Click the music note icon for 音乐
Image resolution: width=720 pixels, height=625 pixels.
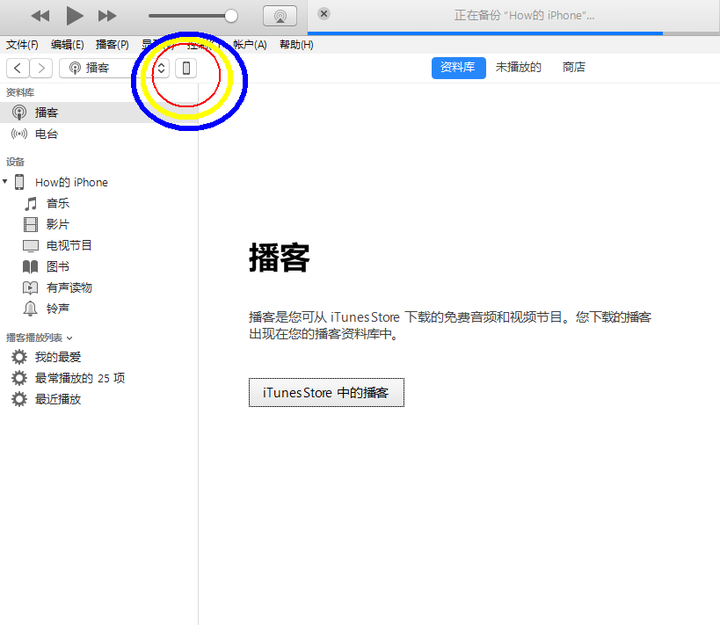point(30,203)
